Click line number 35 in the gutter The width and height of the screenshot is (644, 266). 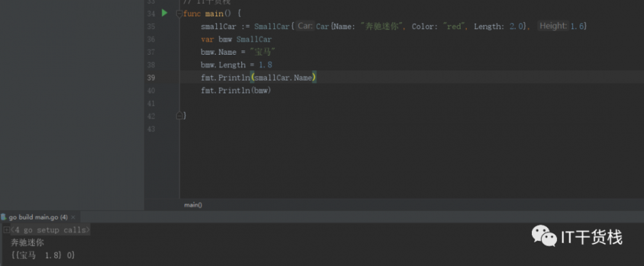(151, 26)
